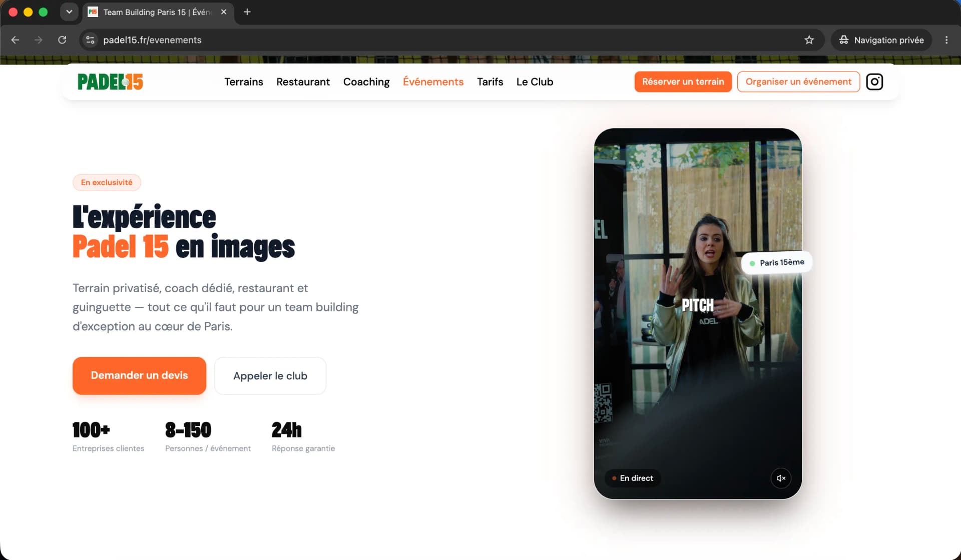Unmute the video with the speaker icon

(781, 478)
